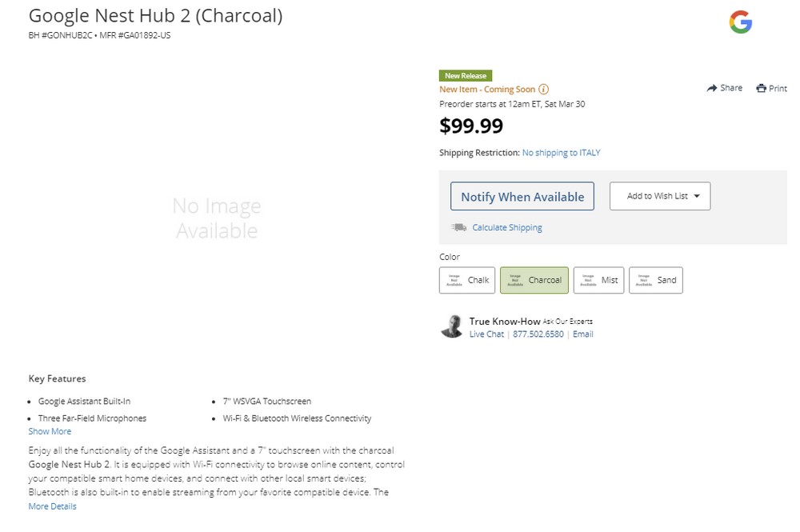Open the Calculate Shipping link

pos(507,227)
